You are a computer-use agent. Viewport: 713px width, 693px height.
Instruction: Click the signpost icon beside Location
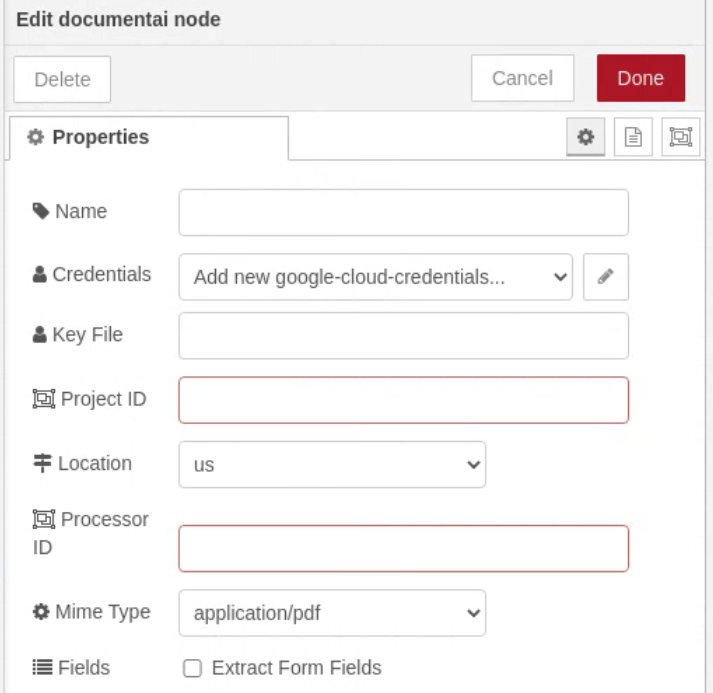[42, 463]
